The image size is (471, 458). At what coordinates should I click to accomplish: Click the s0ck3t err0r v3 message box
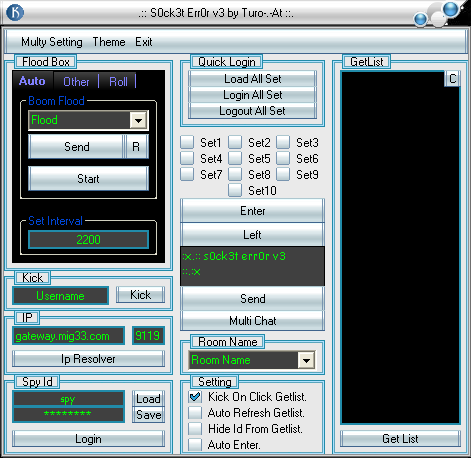[252, 266]
